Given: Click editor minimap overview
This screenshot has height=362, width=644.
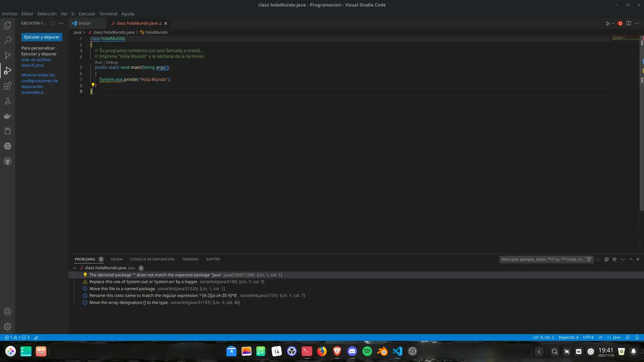Looking at the screenshot, I should point(625,38).
